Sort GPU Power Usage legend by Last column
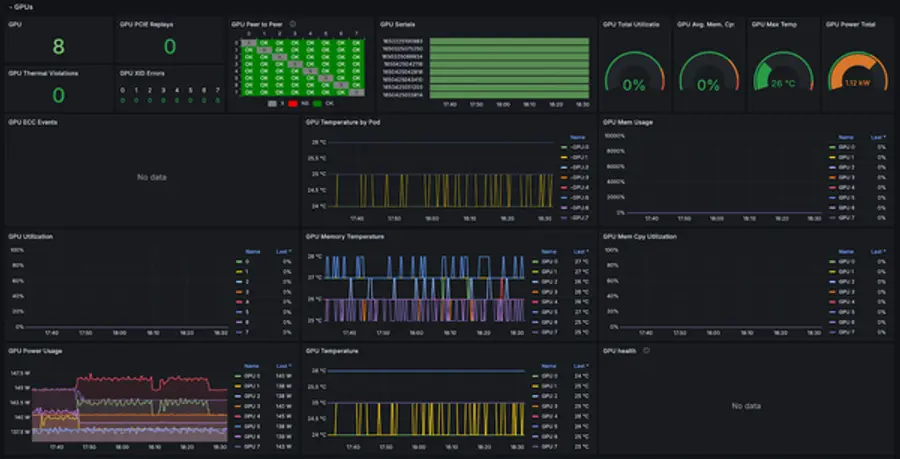 point(283,366)
